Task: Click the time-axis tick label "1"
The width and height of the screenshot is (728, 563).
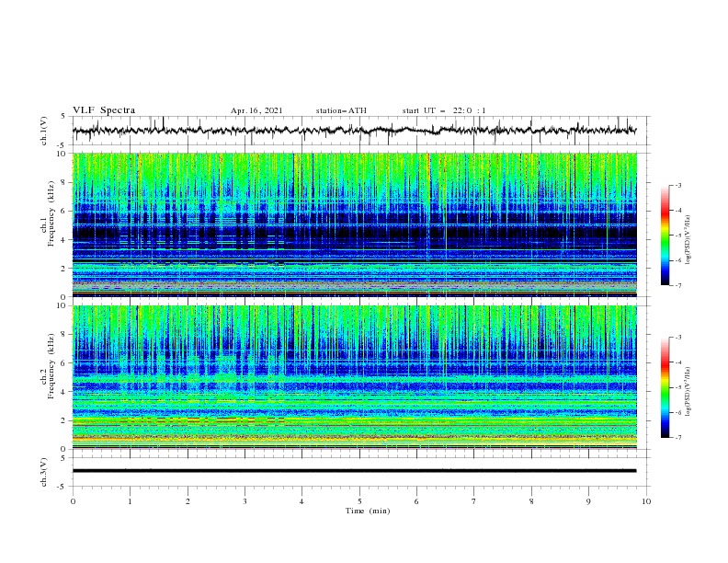Action: coord(131,501)
